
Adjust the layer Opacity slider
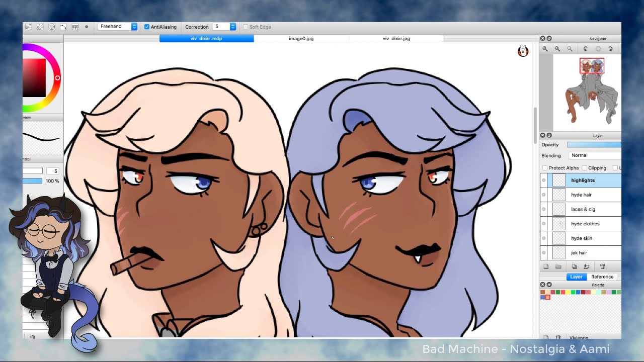pyautogui.click(x=594, y=145)
